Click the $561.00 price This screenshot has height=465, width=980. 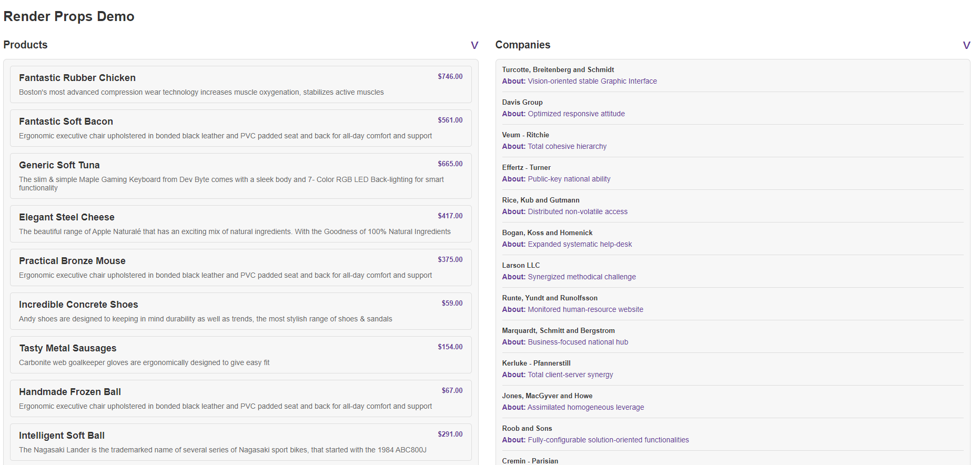tap(450, 120)
